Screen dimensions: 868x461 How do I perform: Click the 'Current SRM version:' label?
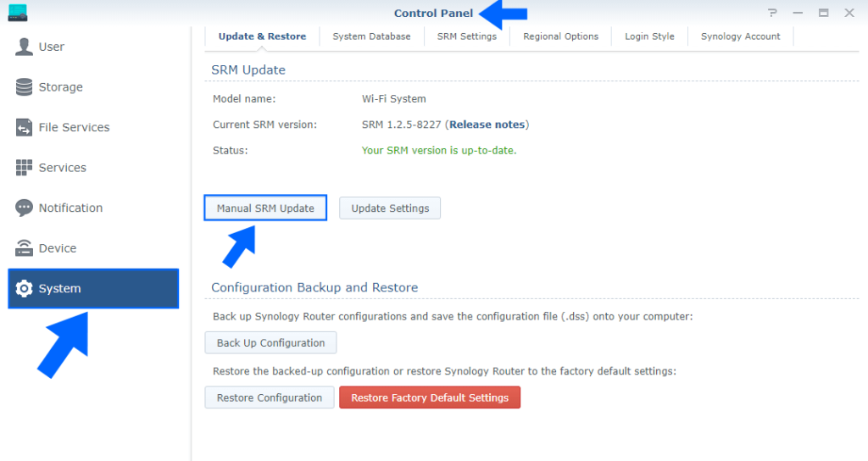[264, 125]
